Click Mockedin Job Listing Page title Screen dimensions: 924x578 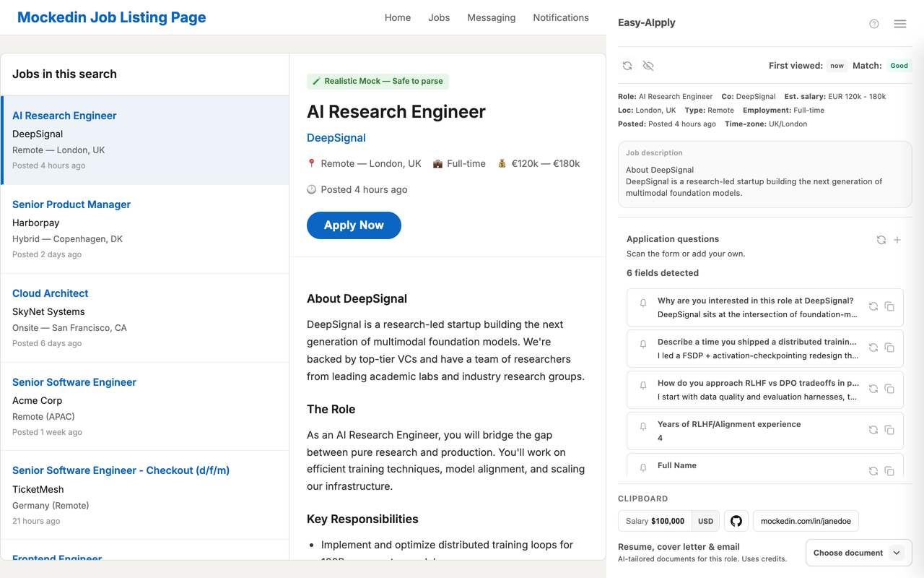[x=112, y=17]
